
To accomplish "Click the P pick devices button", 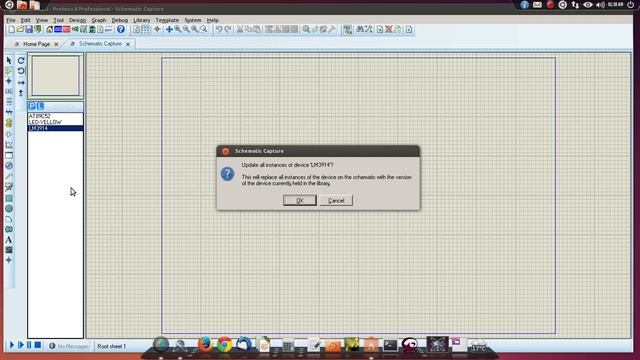I will coord(32,106).
